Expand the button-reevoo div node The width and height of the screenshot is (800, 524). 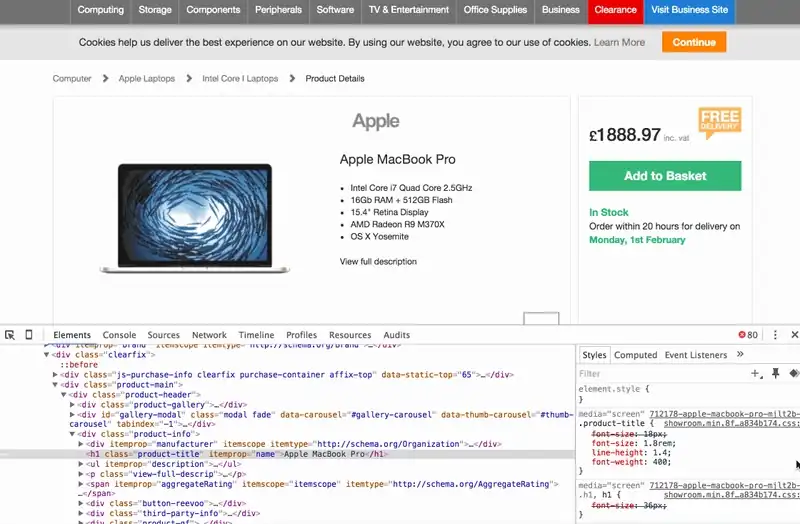[x=81, y=503]
